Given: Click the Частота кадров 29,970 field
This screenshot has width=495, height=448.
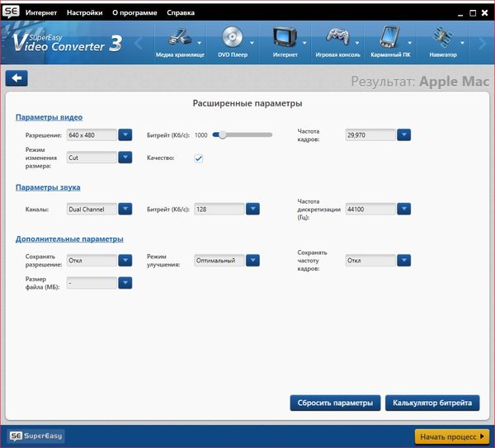Looking at the screenshot, I should (370, 134).
